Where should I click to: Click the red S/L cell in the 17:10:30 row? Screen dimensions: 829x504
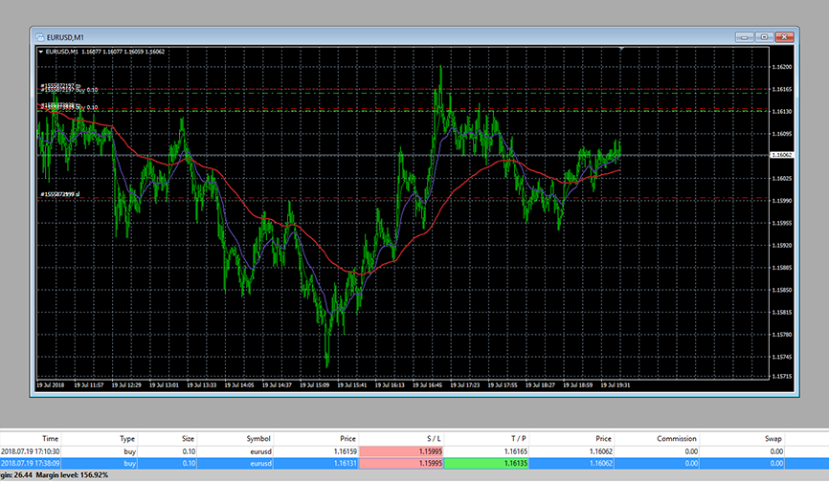[x=401, y=451]
